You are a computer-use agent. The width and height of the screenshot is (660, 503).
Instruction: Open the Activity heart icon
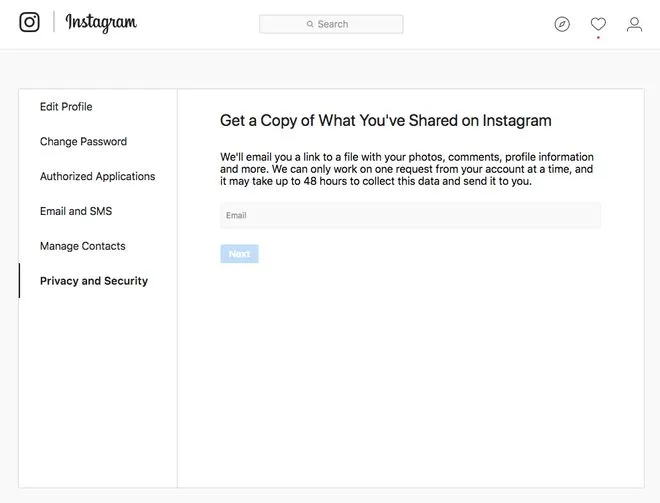[x=598, y=24]
